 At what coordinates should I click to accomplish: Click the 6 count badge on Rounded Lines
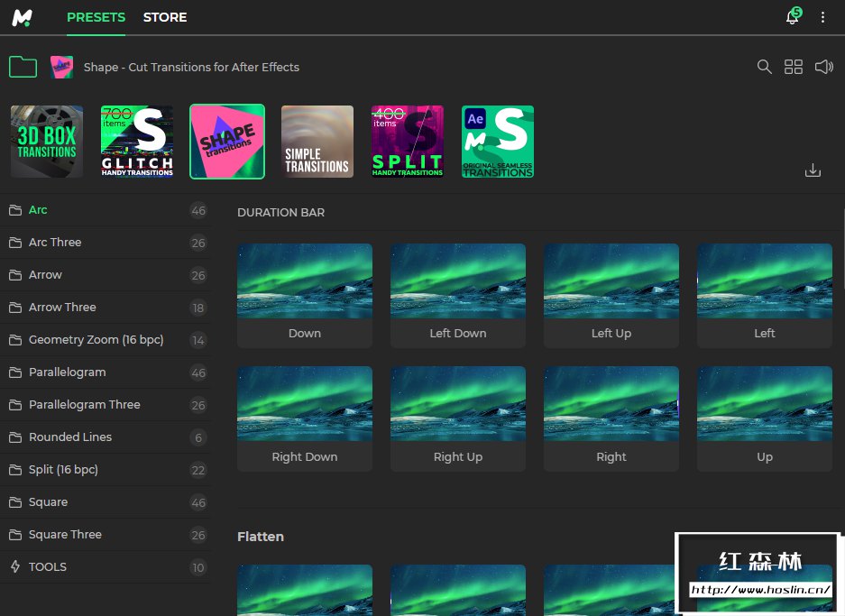point(198,437)
